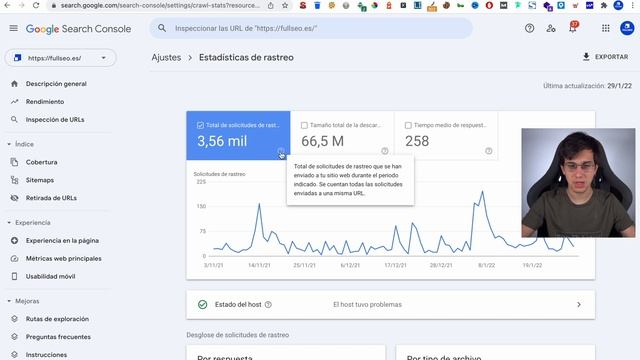The image size is (640, 360).
Task: Click the Rendimiento trend-line icon
Action: click(x=14, y=102)
